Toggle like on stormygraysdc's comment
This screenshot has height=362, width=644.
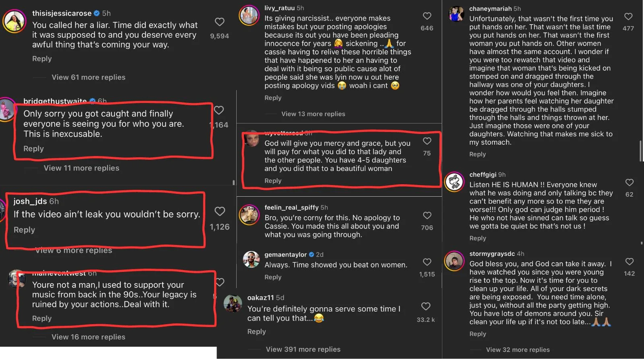[630, 262]
